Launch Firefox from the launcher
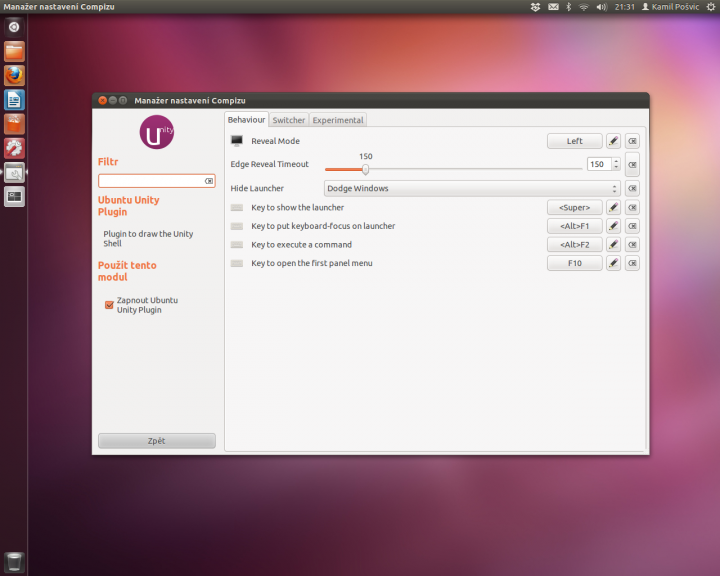 pyautogui.click(x=14, y=76)
